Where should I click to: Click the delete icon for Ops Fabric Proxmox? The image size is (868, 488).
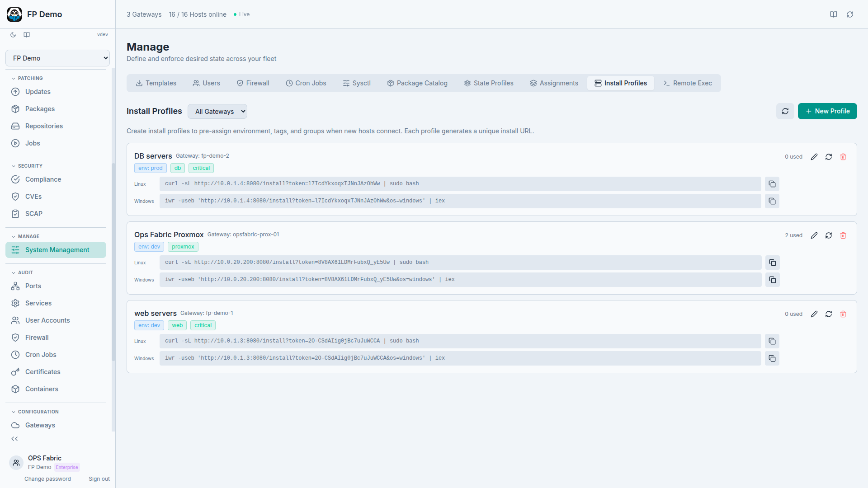844,235
